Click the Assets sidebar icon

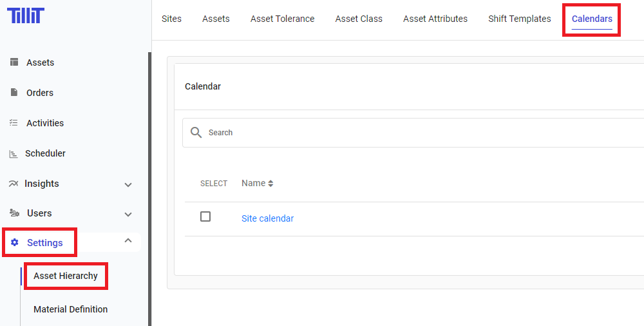point(14,62)
